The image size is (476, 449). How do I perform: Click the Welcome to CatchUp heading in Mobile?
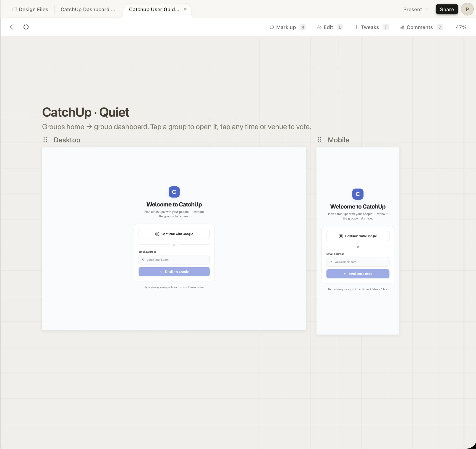pyautogui.click(x=358, y=206)
